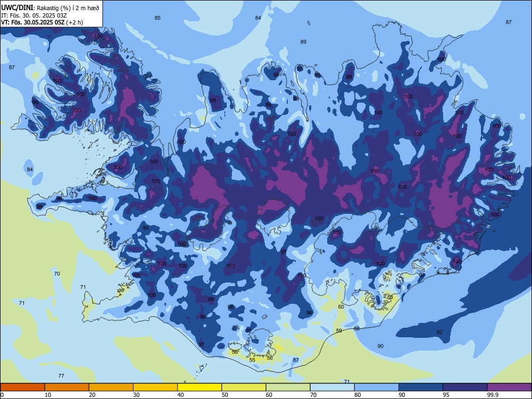Click the dark blue 90–95 legend swatch
Viewport: 532px width, 399px height.
click(421, 387)
